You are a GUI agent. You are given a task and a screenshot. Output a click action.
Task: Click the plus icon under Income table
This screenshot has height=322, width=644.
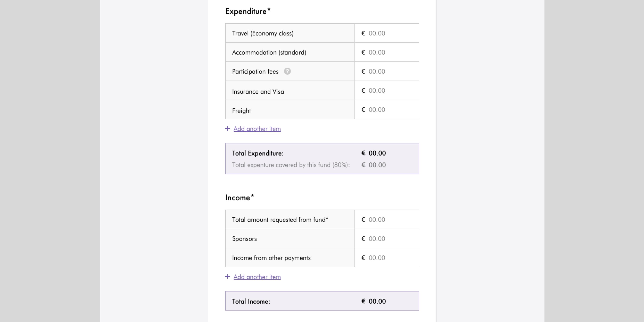227,276
